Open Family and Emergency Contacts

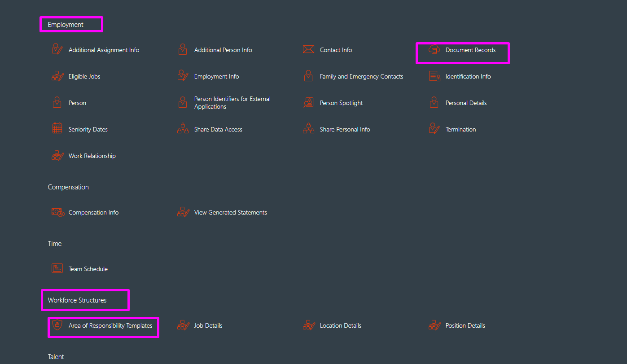361,76
